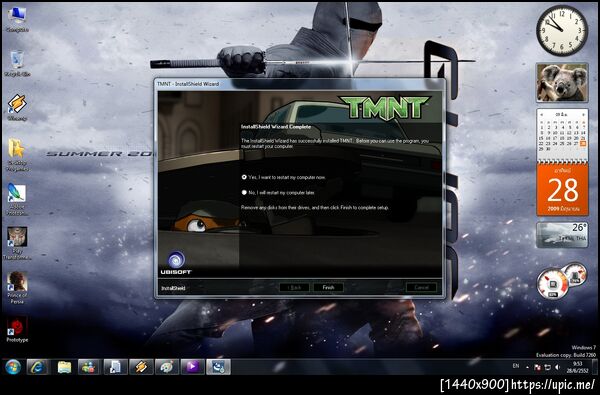The image size is (600, 395).
Task: Click the Ubisoft logo in the installer
Action: point(176,263)
